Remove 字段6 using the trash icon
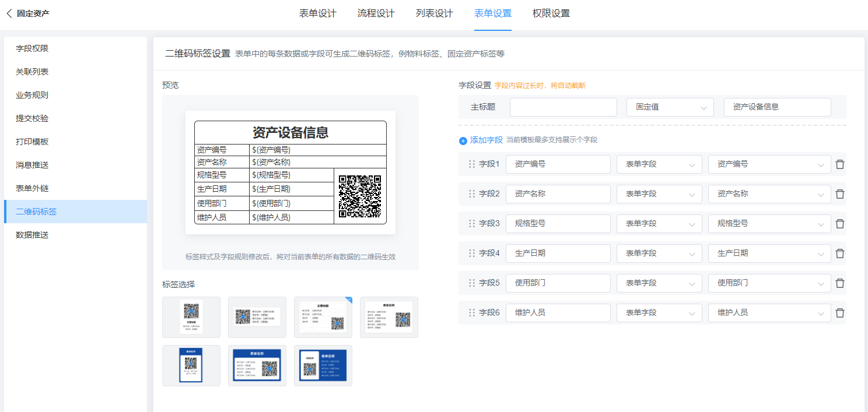Viewport: 868px width, 412px height. [839, 313]
